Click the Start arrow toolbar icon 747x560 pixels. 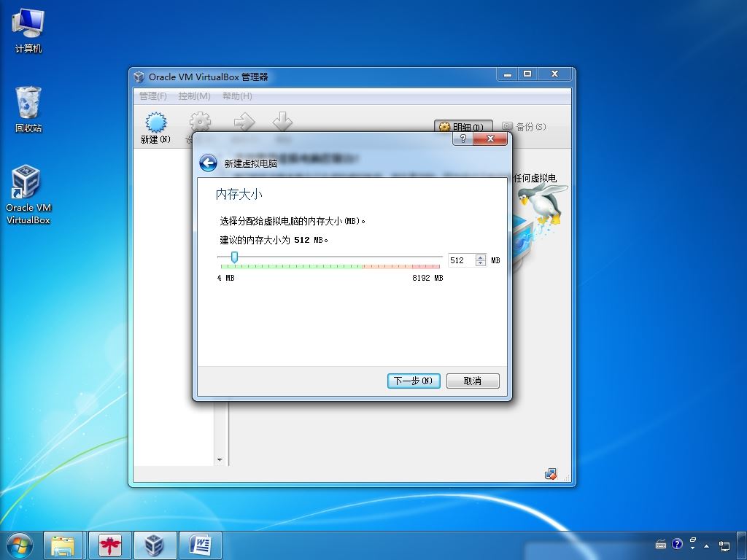244,122
